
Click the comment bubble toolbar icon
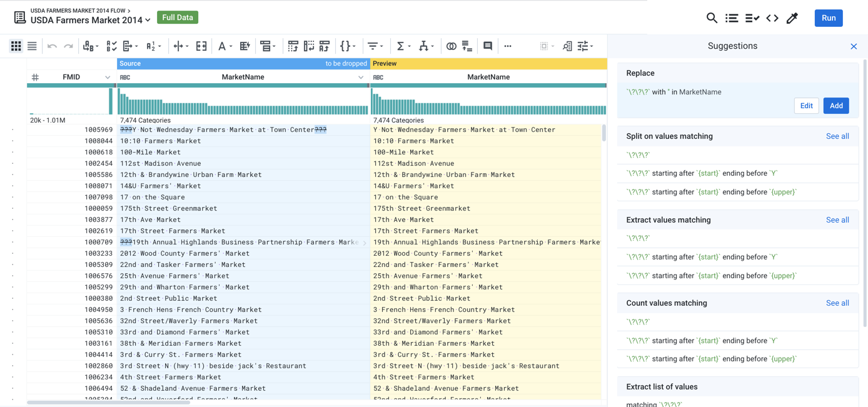pyautogui.click(x=488, y=46)
